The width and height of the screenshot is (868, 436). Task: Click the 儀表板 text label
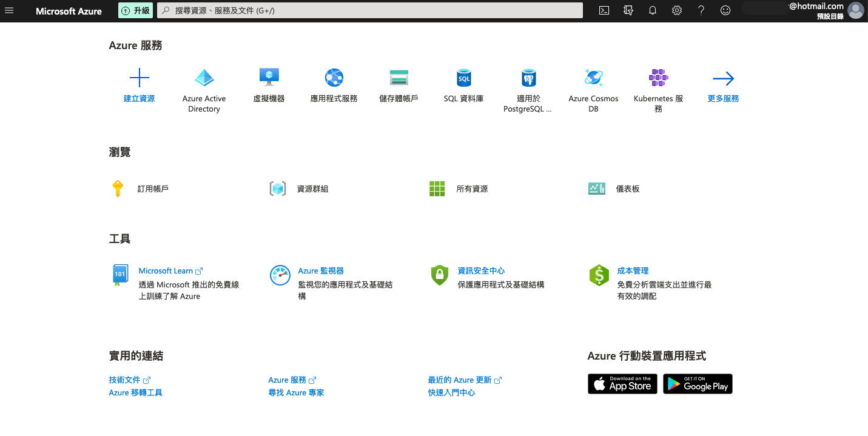628,189
